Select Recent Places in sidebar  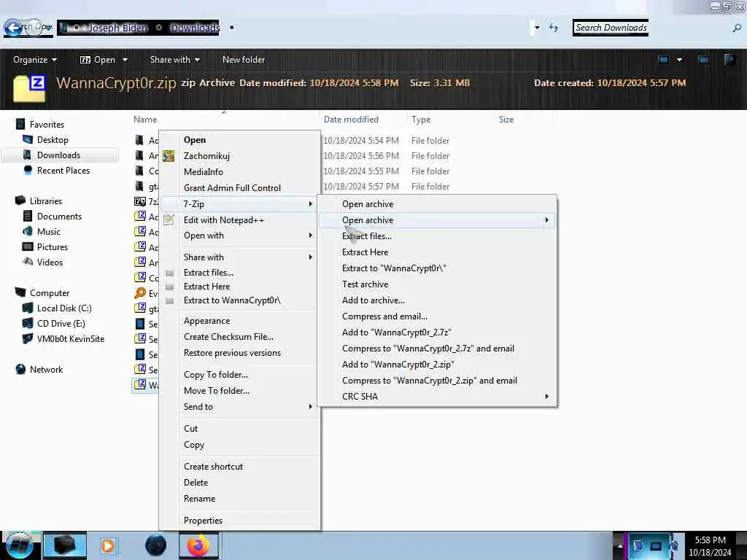click(x=63, y=171)
